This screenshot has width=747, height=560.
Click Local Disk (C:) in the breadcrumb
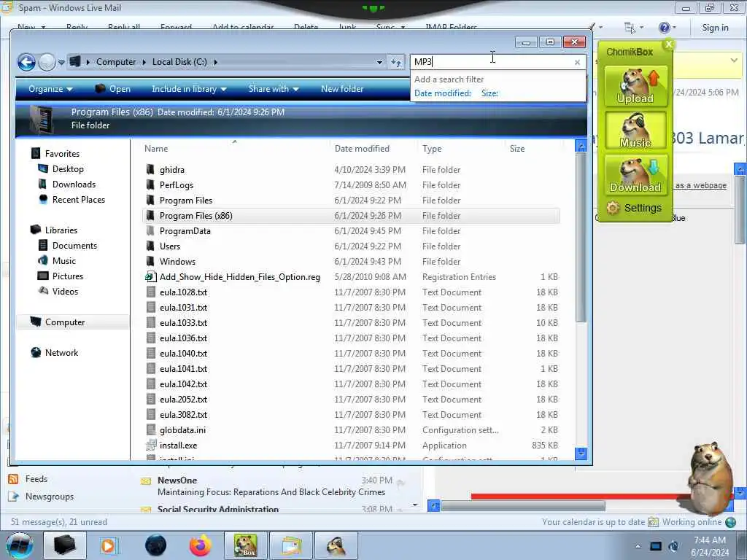click(179, 63)
